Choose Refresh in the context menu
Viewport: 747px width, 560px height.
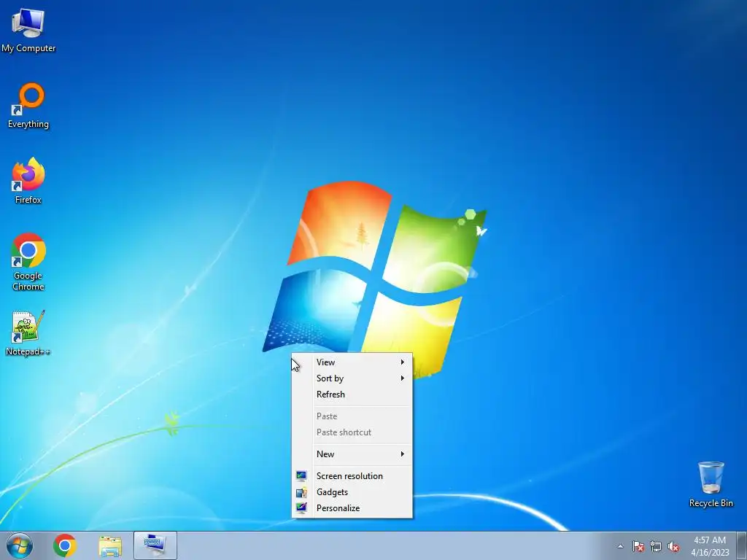pos(352,394)
